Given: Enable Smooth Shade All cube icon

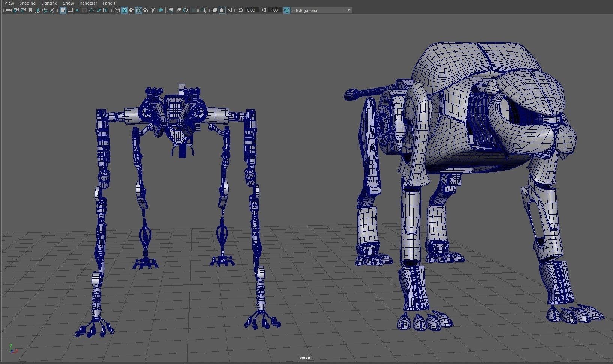Looking at the screenshot, I should coord(124,10).
